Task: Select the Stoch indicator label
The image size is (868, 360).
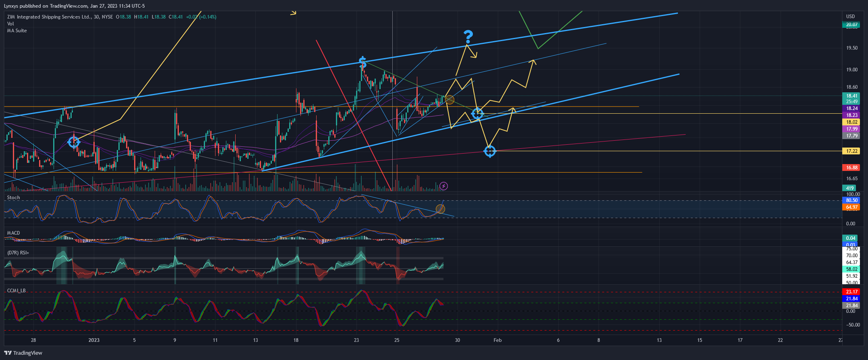Action: 13,198
